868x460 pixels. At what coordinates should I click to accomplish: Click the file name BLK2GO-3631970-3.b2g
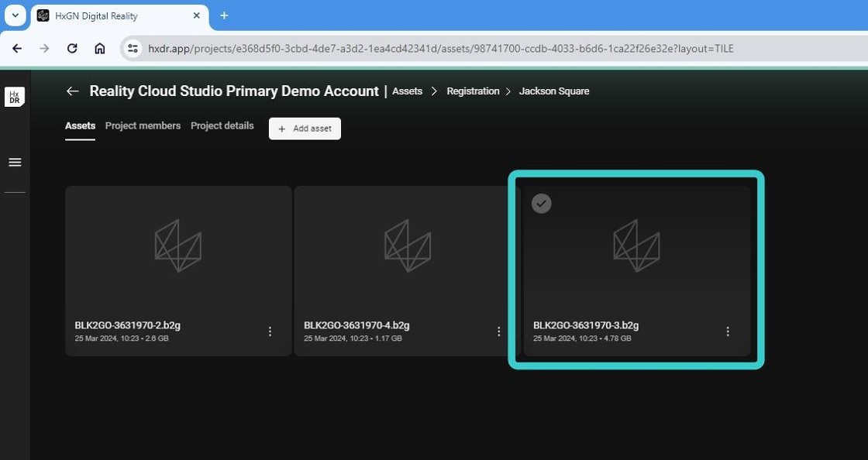(x=586, y=325)
